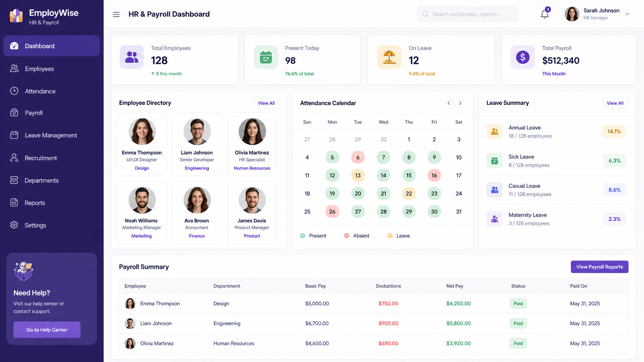Click View All in Leave Summary
This screenshot has width=644, height=362.
click(x=615, y=103)
